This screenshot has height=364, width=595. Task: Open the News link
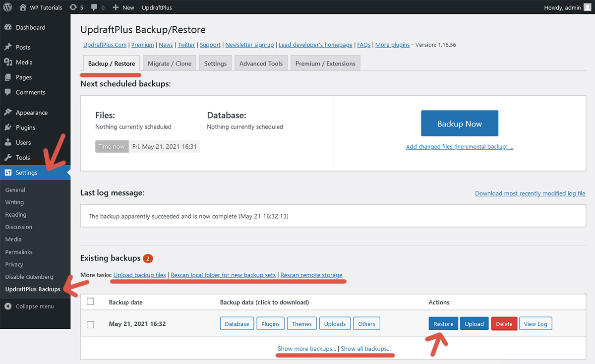(x=166, y=45)
